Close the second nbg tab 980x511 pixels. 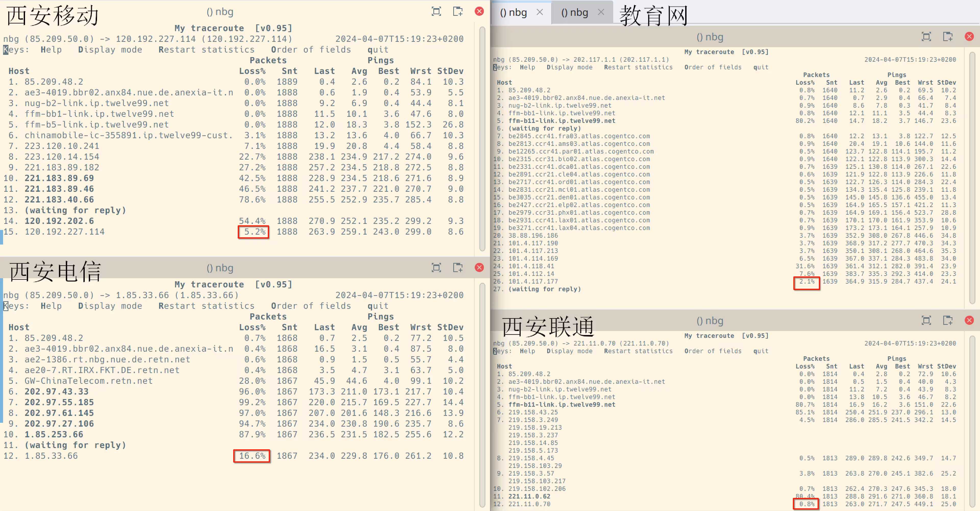(601, 12)
